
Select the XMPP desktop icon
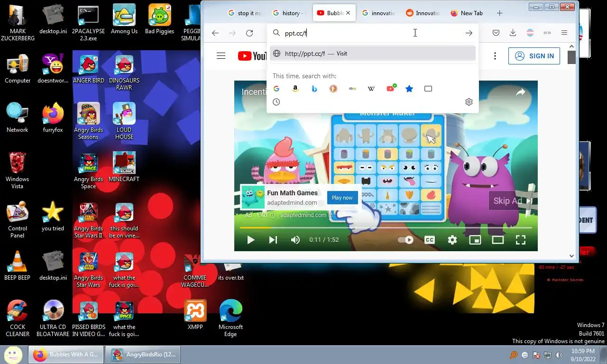pyautogui.click(x=195, y=315)
